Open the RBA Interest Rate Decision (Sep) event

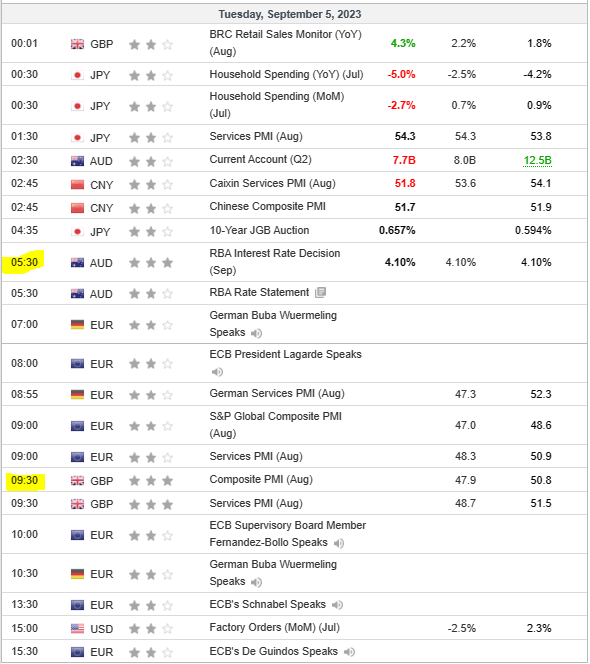pyautogui.click(x=274, y=262)
